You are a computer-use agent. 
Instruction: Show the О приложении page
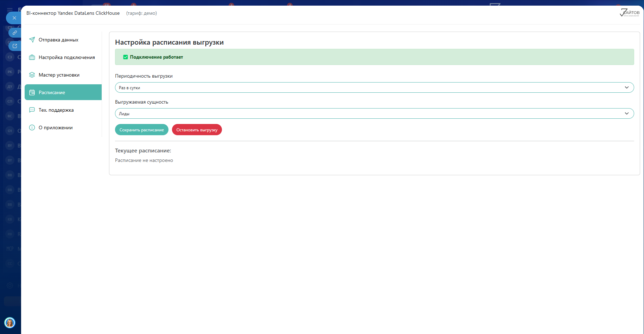point(63,127)
